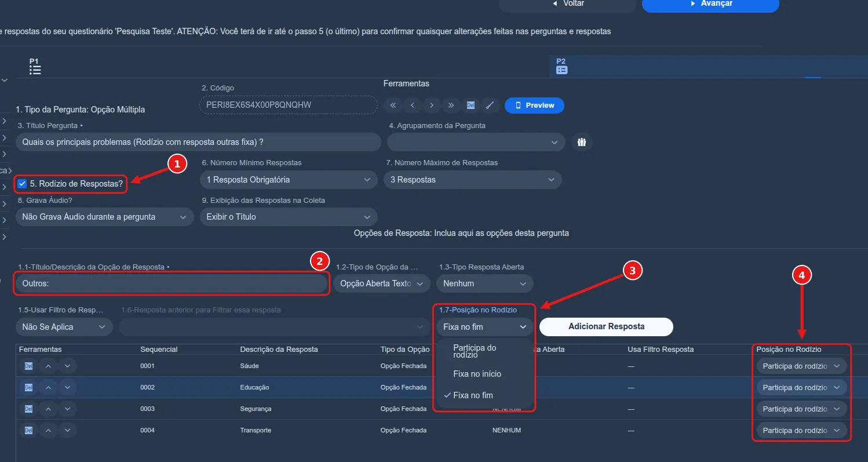Select 'Fixa no início' option
The width and height of the screenshot is (868, 462).
click(484, 374)
